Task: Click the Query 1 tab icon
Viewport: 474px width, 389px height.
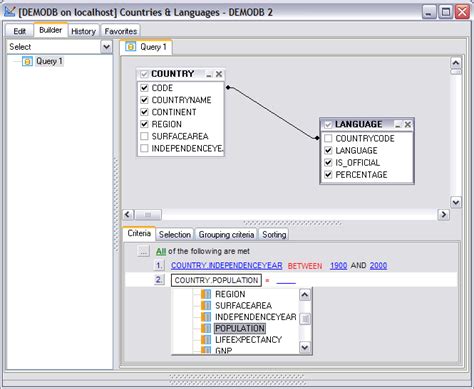Action: point(131,47)
